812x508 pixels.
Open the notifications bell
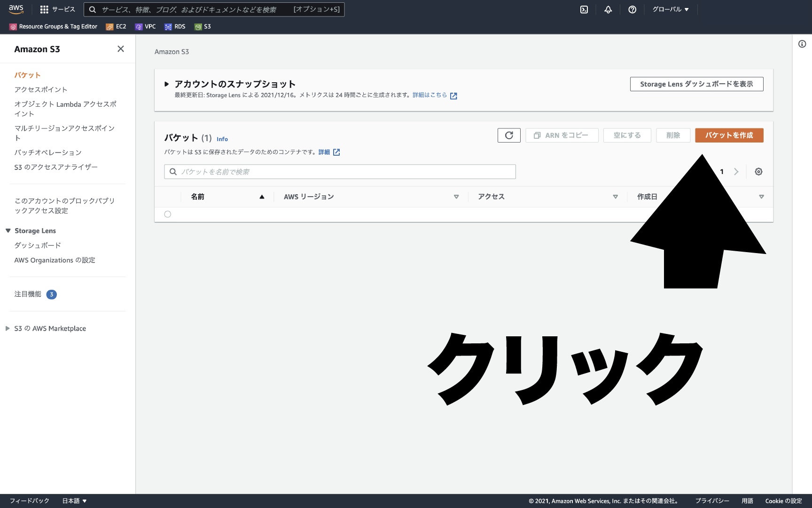pos(608,9)
